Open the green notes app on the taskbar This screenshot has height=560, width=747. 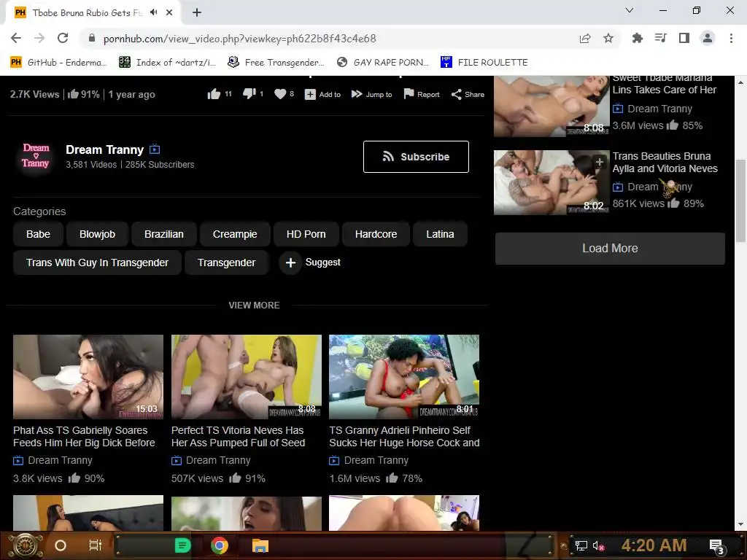point(182,545)
